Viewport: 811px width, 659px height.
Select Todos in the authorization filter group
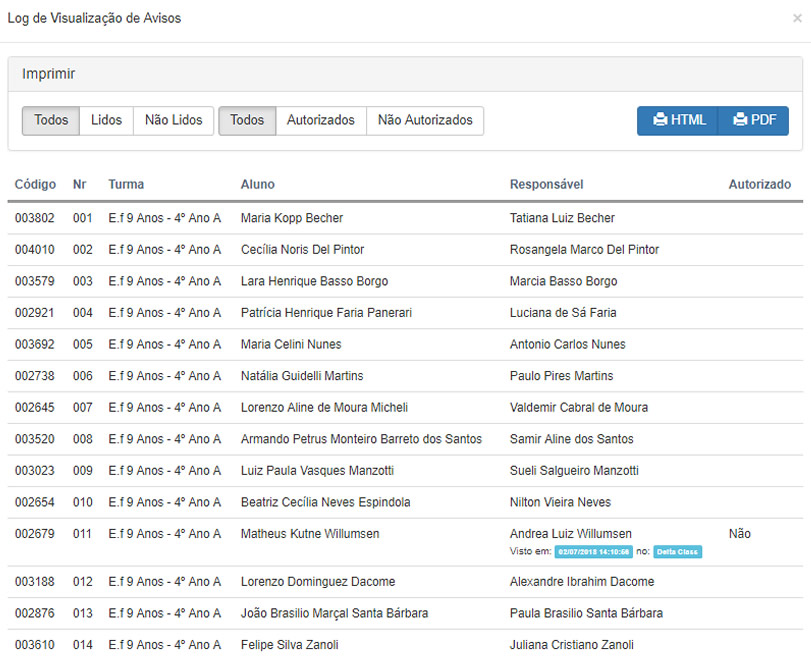246,120
